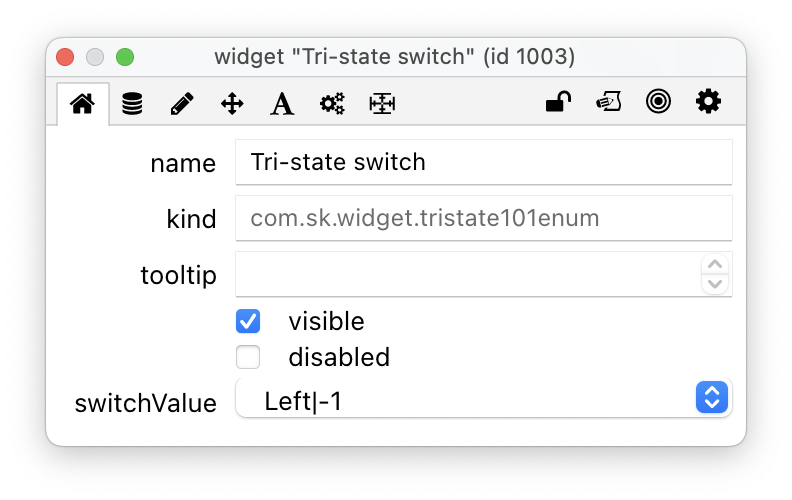Click the hand holding paper icon
The image size is (792, 500).
click(608, 101)
